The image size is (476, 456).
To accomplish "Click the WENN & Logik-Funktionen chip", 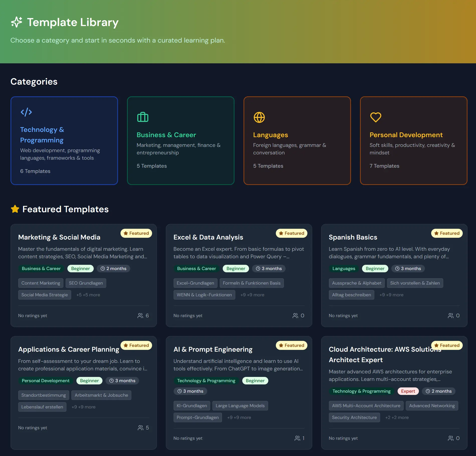I will (204, 295).
